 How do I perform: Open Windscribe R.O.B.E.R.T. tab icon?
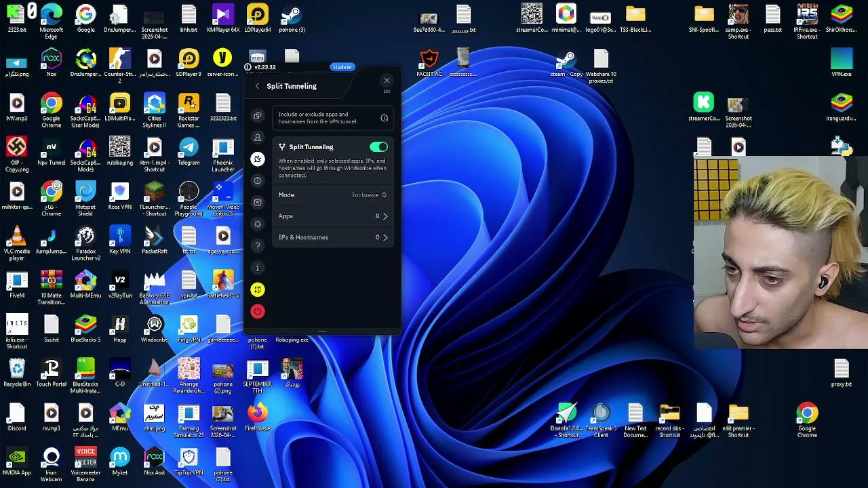(x=257, y=181)
